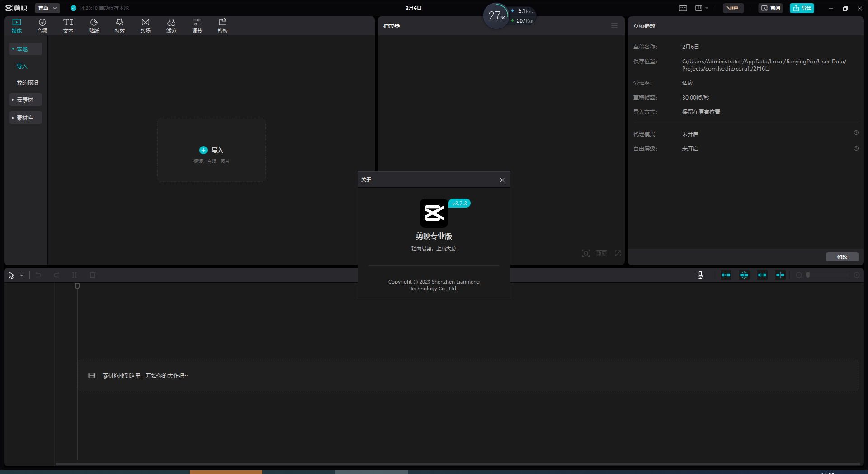Click the 修改 (Modify) button
The height and width of the screenshot is (474, 868).
pos(842,257)
